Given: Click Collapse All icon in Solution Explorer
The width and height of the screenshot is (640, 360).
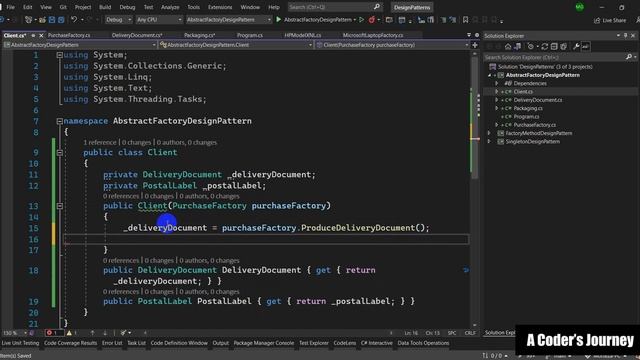Looking at the screenshot, I should tap(554, 47).
